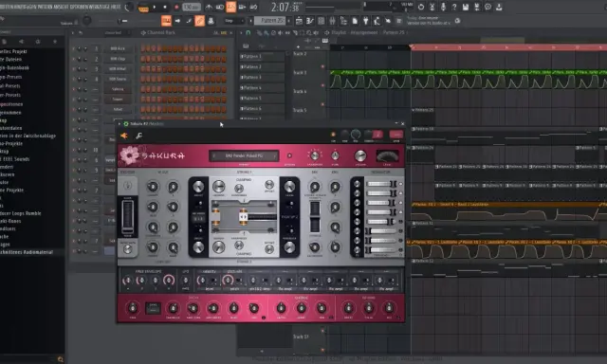Open the wrench settings icon in Sakura window
Screen dimensions: 607x364
(139, 136)
